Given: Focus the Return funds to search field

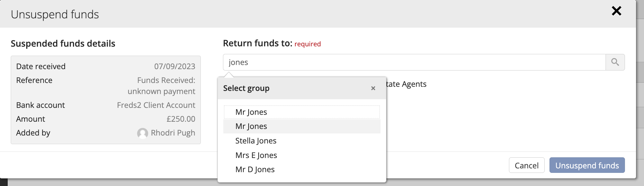Looking at the screenshot, I should pyautogui.click(x=414, y=62).
